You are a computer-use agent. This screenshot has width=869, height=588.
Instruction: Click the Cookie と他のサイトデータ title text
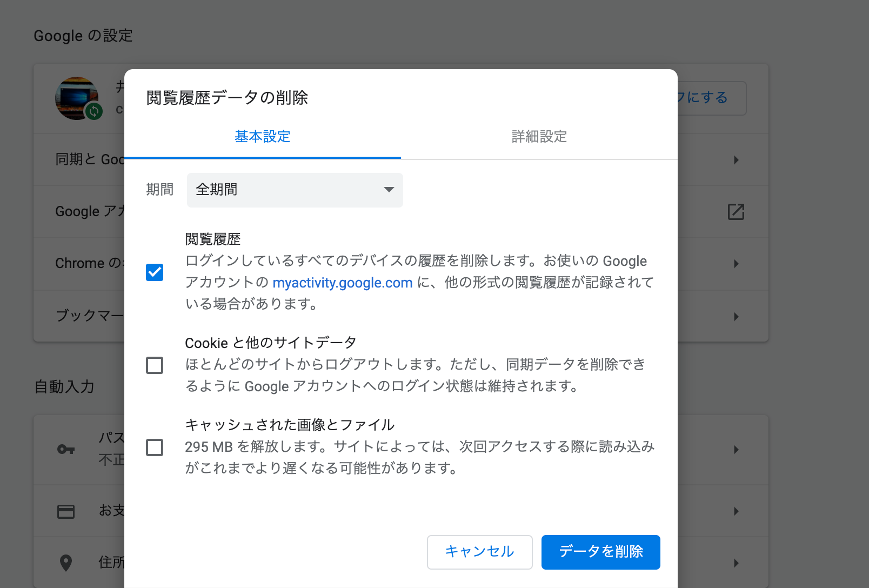click(x=271, y=343)
